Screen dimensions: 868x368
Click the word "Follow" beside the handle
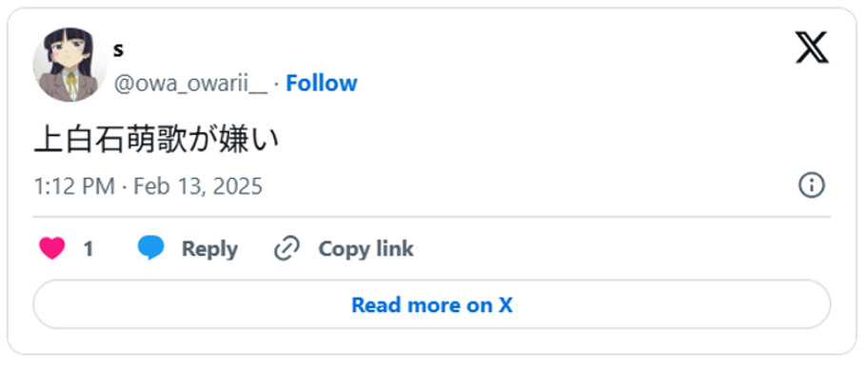[x=321, y=83]
